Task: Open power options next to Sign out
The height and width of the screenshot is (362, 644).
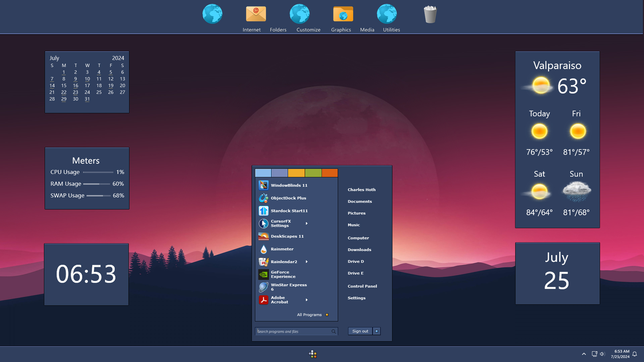Action: click(x=377, y=331)
